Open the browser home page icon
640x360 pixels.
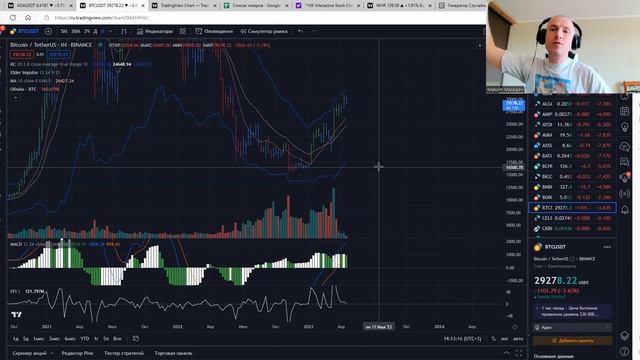[28, 18]
